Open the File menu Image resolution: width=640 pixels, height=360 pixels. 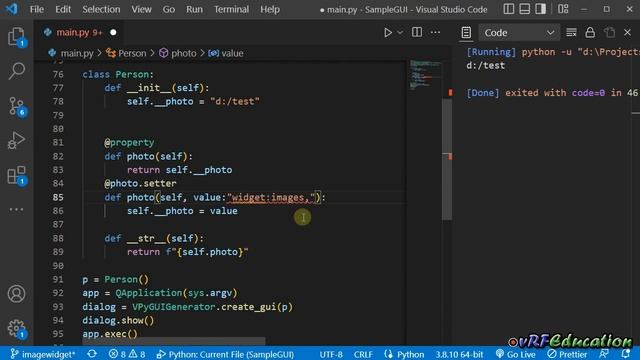36,9
